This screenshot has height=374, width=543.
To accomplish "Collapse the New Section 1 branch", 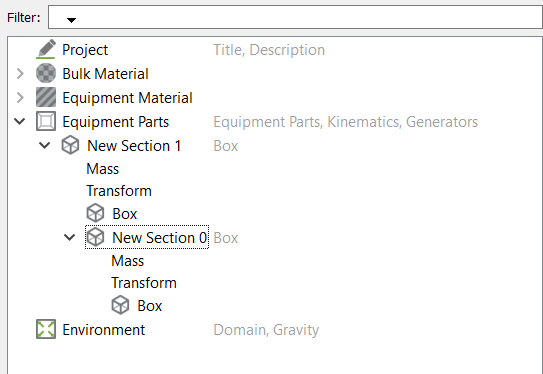I will [44, 145].
